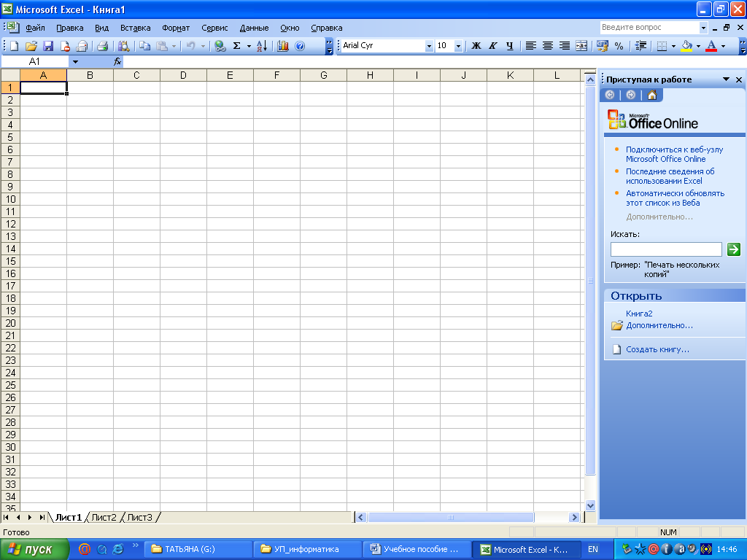Sort ascending with the A-Я arrow icon
The width and height of the screenshot is (747, 560).
click(x=262, y=46)
